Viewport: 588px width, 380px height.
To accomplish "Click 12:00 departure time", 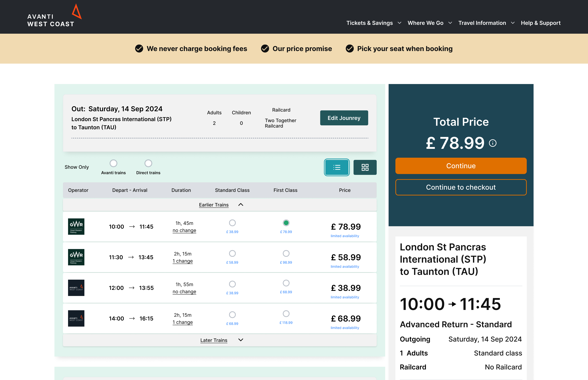I will [x=116, y=288].
